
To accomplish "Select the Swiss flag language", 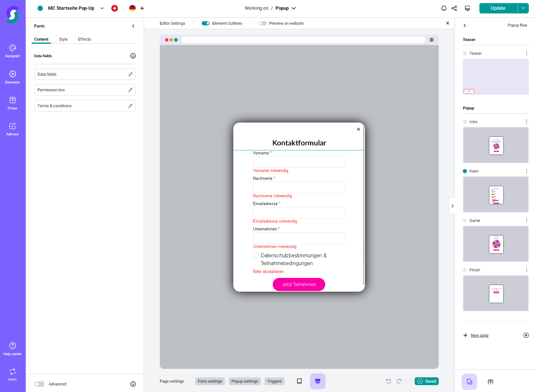I will 115,8.
